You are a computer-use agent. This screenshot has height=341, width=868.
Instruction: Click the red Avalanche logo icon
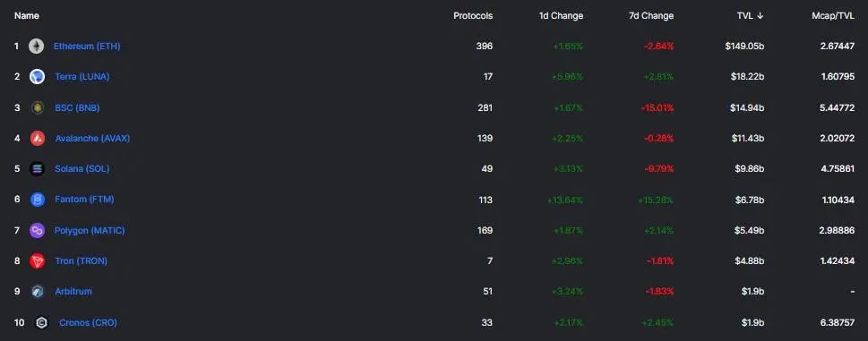click(37, 138)
